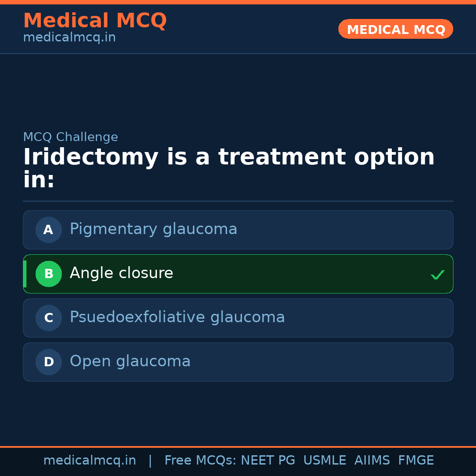Click the green checkmark on Angle closure

coord(437,275)
